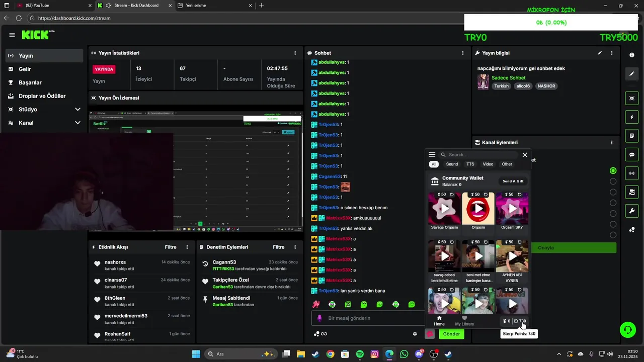Click the broadcast signal icon in right rail
Screen dimensions: 644x362
(x=632, y=173)
